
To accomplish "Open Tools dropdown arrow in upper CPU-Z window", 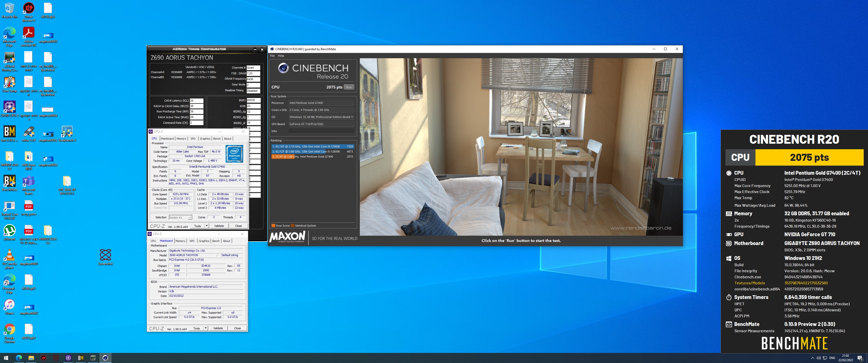I will click(x=207, y=226).
